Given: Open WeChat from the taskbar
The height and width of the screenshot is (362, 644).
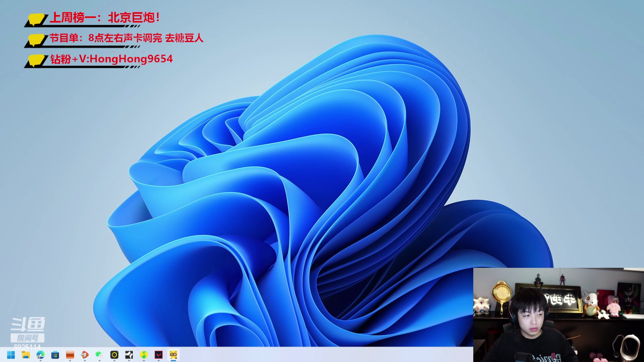Looking at the screenshot, I should pyautogui.click(x=99, y=355).
